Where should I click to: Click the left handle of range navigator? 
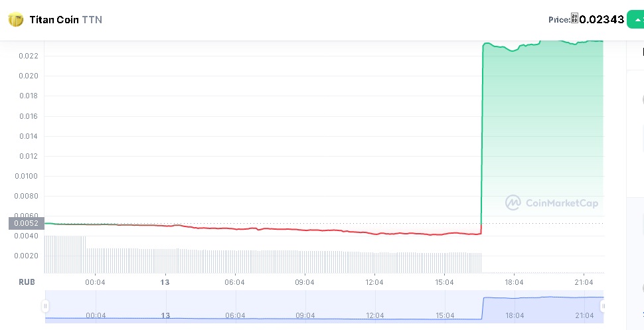click(45, 305)
